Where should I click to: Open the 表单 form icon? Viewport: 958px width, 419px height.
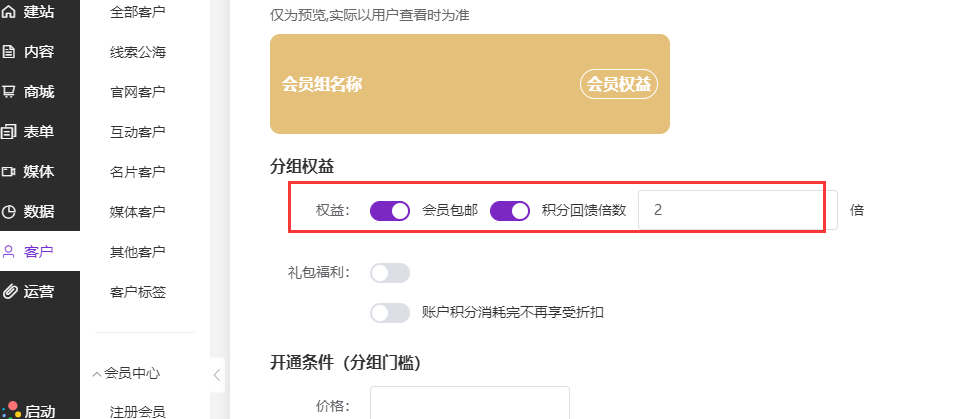[9, 132]
